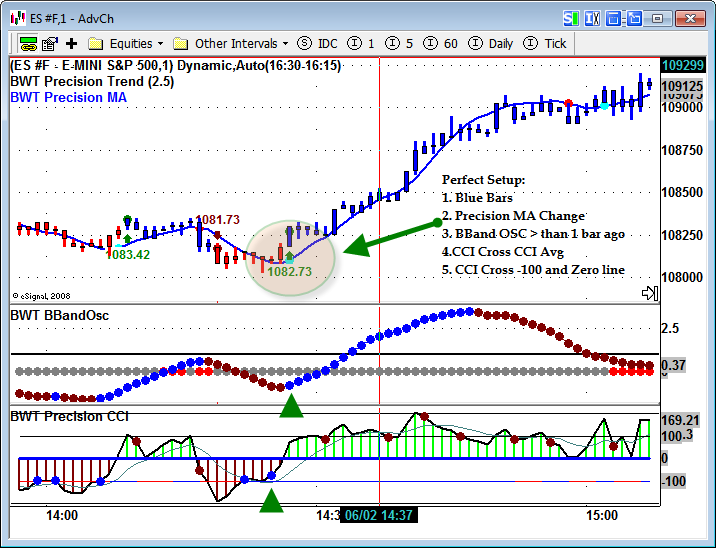Select the BWT BBandOsc study label
Viewport: 716px width, 548px height.
pyautogui.click(x=60, y=316)
